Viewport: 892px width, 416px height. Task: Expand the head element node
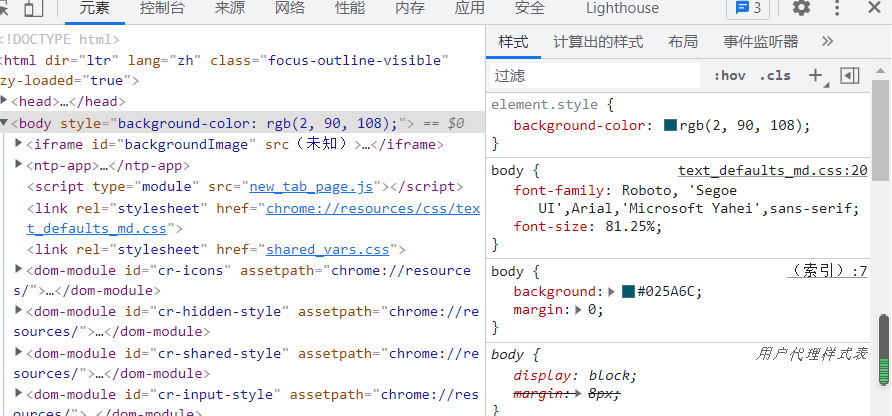[x=5, y=101]
